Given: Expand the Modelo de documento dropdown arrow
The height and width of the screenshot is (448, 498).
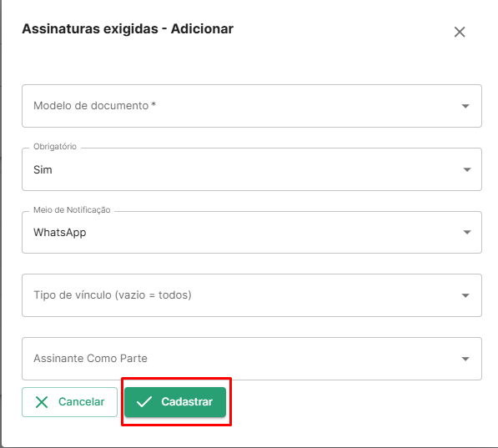Looking at the screenshot, I should point(465,106).
